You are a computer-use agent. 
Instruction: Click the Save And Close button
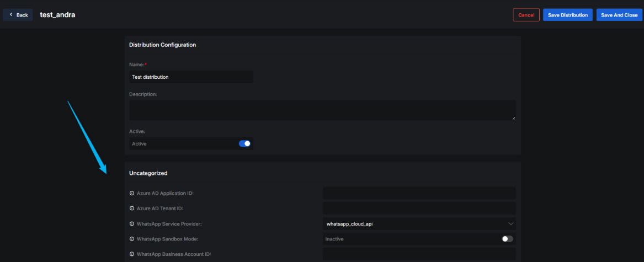tap(619, 15)
